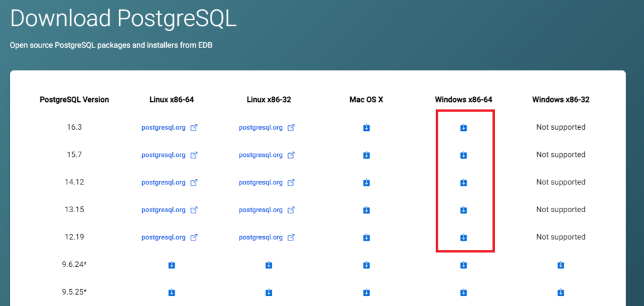
Task: Download PostgreSQL 9.6.24 for Linux x86-32
Action: (269, 265)
